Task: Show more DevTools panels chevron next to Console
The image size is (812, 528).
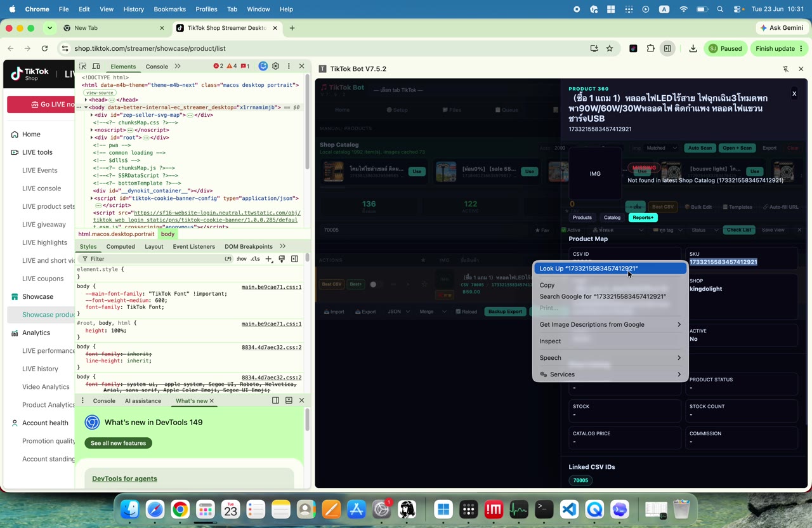Action: coord(178,66)
